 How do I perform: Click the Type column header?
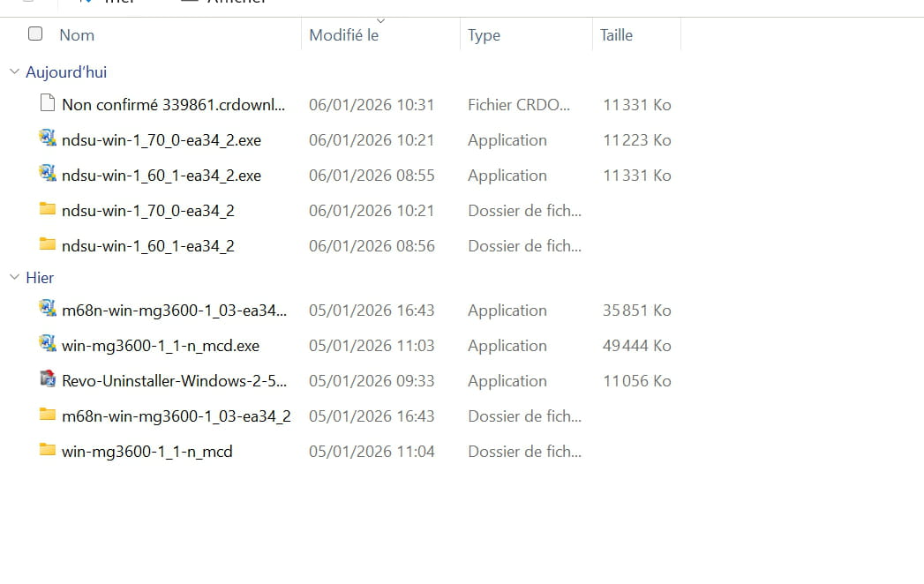coord(484,35)
